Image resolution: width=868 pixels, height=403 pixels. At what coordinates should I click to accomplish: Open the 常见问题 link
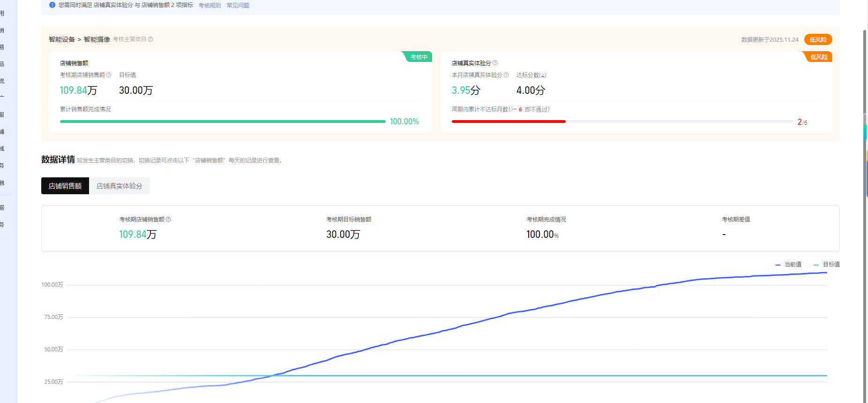238,6
